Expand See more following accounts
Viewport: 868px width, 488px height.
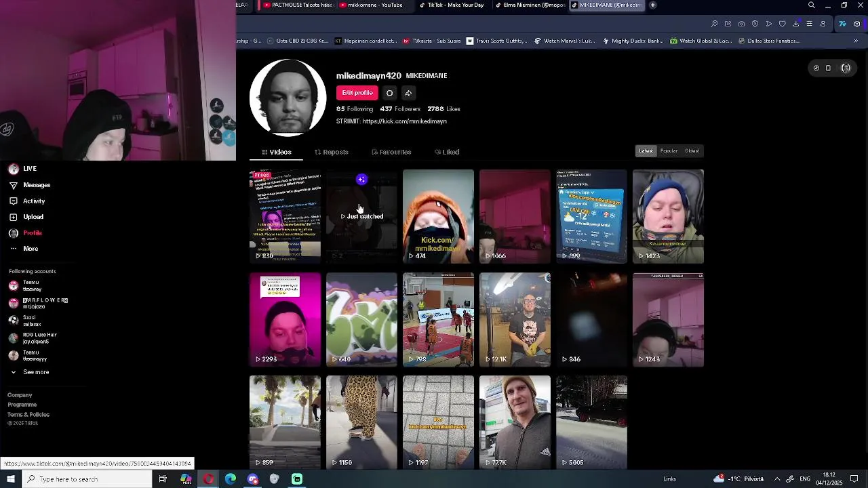(x=29, y=372)
